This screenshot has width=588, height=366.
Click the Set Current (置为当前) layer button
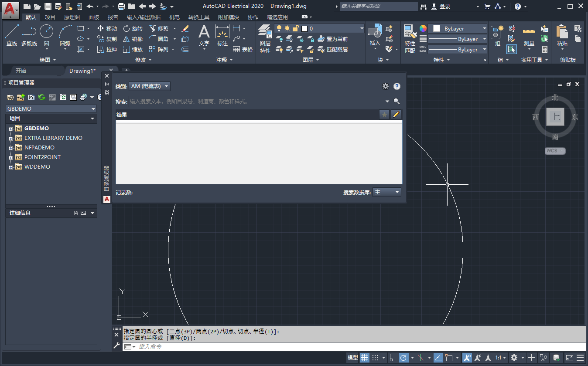pos(333,39)
